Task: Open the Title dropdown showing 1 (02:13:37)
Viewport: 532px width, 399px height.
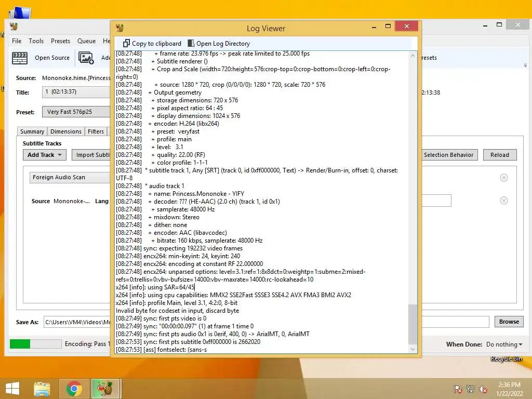Action: (x=76, y=92)
